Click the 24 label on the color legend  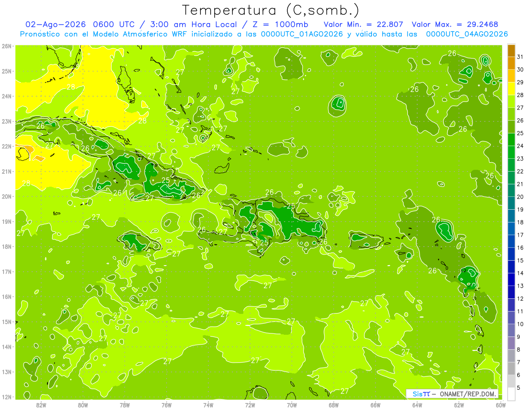pyautogui.click(x=520, y=146)
